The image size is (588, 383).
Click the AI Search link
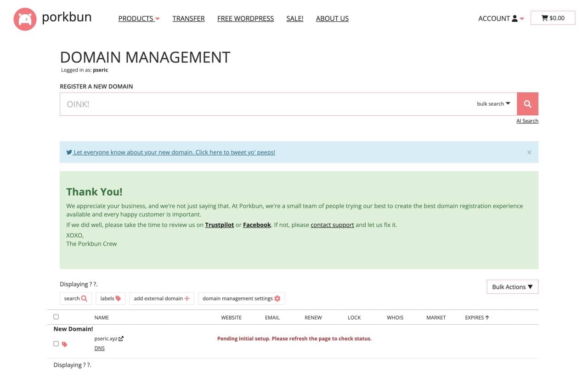527,121
